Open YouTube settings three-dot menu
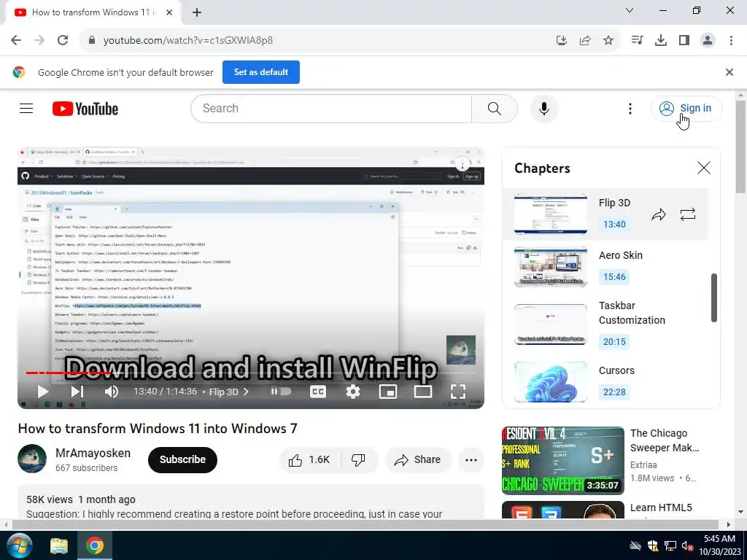Screen dimensions: 747x560 (x=630, y=109)
